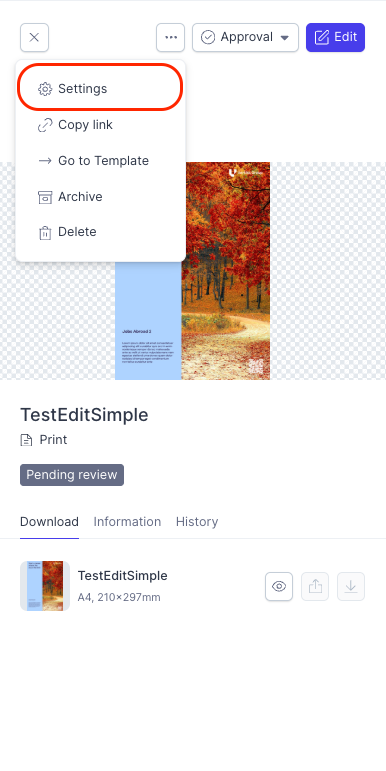Click the gear icon next to Settings

pyautogui.click(x=45, y=89)
